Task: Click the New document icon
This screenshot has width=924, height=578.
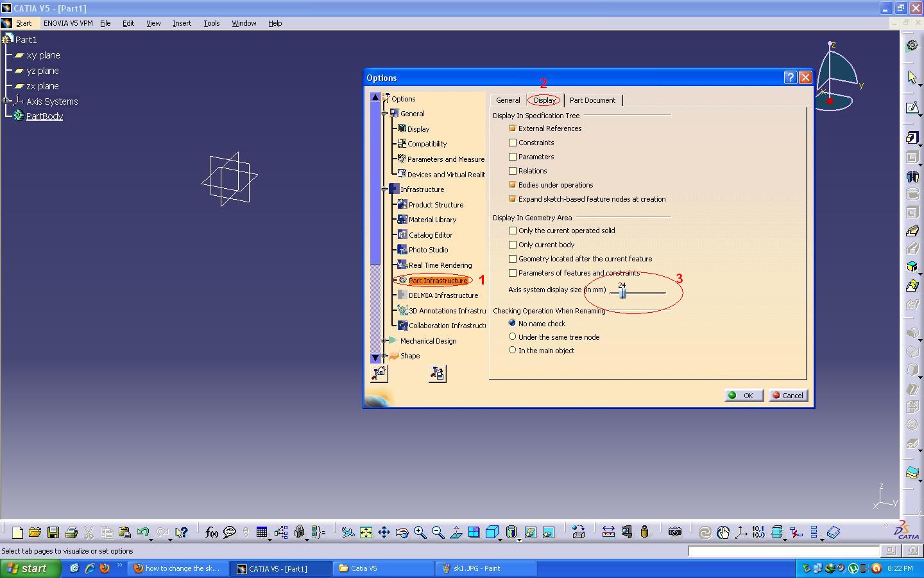Action: click(x=17, y=532)
